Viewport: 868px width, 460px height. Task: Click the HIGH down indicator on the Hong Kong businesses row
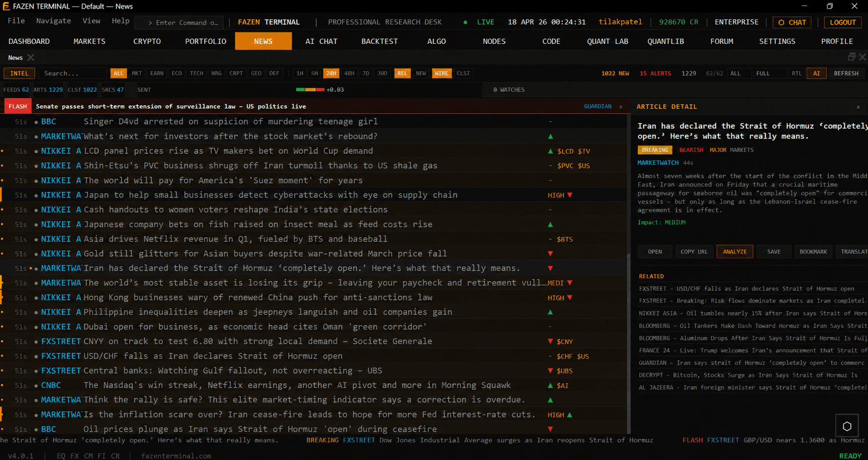560,298
